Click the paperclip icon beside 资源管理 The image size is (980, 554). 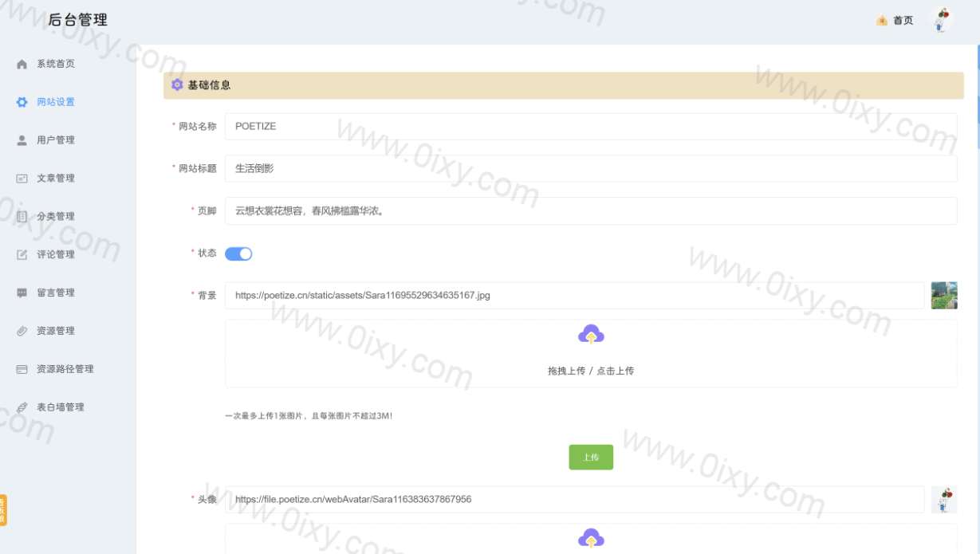pos(22,332)
